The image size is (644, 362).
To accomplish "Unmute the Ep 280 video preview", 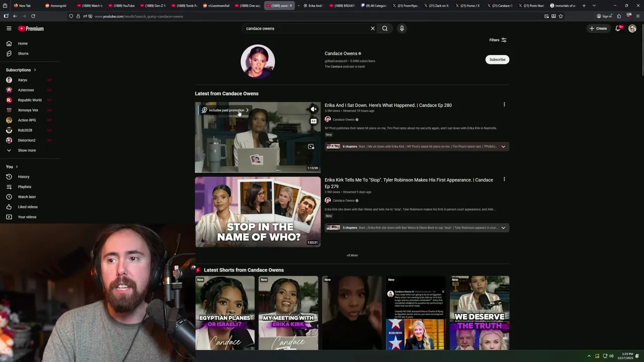I will tap(313, 109).
